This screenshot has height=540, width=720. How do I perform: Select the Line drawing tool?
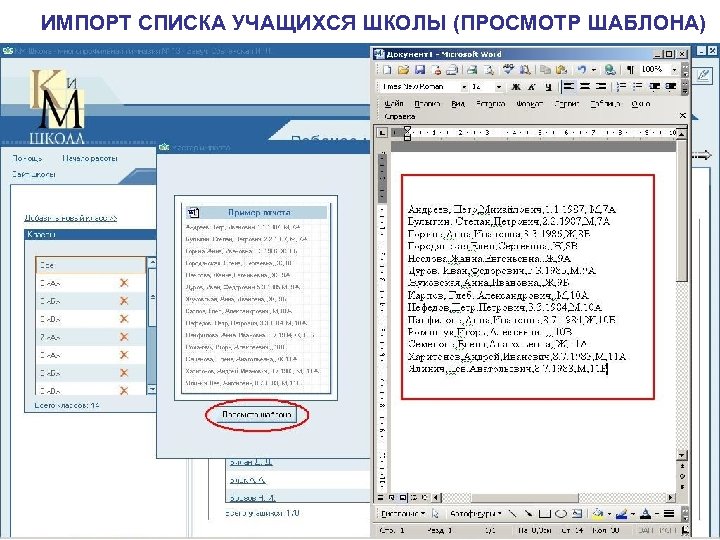pos(513,514)
